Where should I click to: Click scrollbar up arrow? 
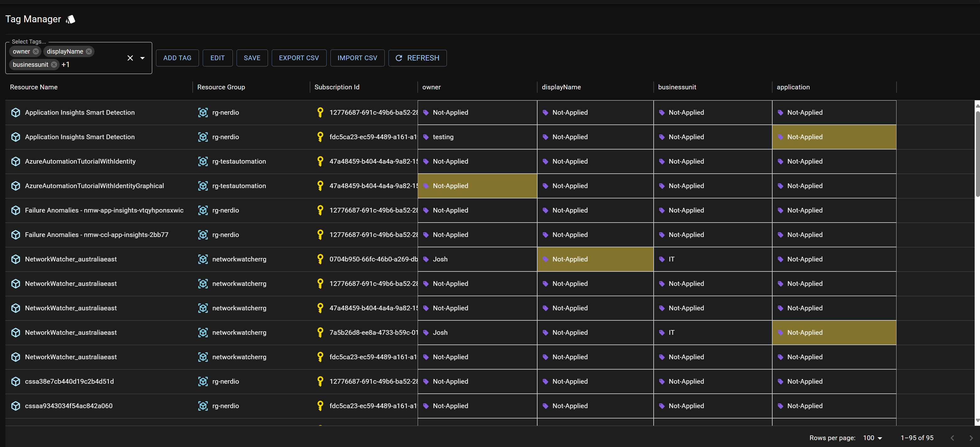(977, 106)
